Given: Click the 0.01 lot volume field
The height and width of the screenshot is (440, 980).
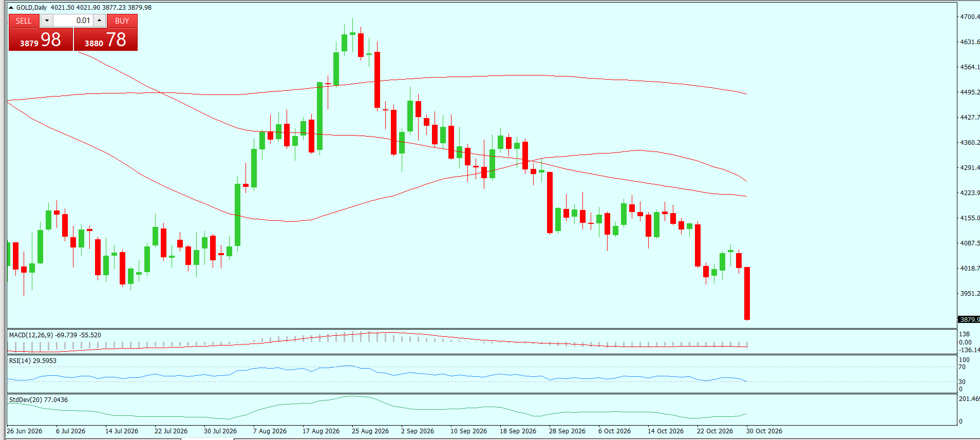Looking at the screenshot, I should point(73,21).
